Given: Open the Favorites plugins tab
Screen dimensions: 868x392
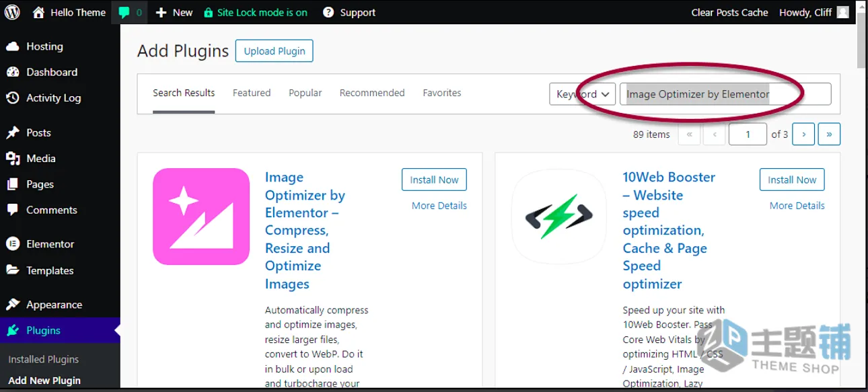Looking at the screenshot, I should pyautogui.click(x=442, y=93).
